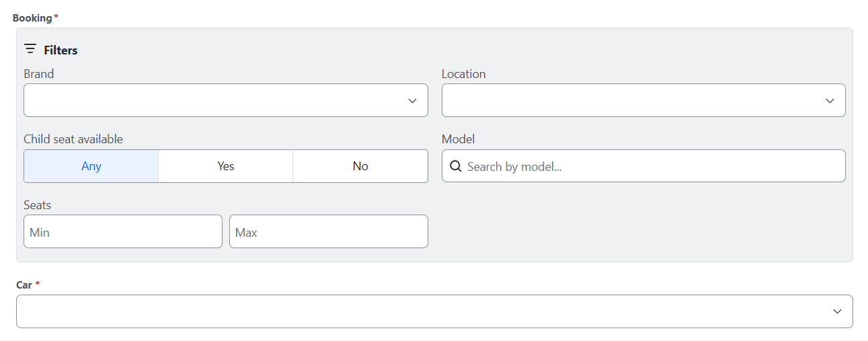The height and width of the screenshot is (341, 868).
Task: Click the Seats label
Action: click(37, 205)
